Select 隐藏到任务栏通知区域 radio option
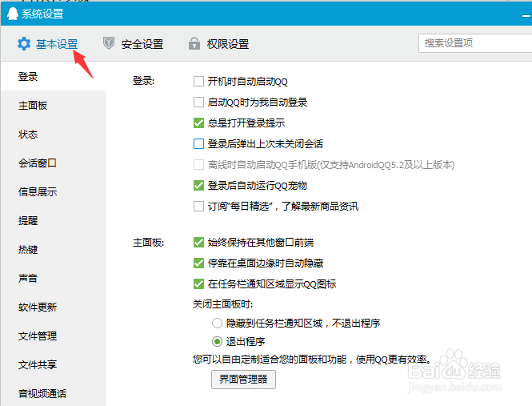The image size is (532, 406). pyautogui.click(x=217, y=323)
